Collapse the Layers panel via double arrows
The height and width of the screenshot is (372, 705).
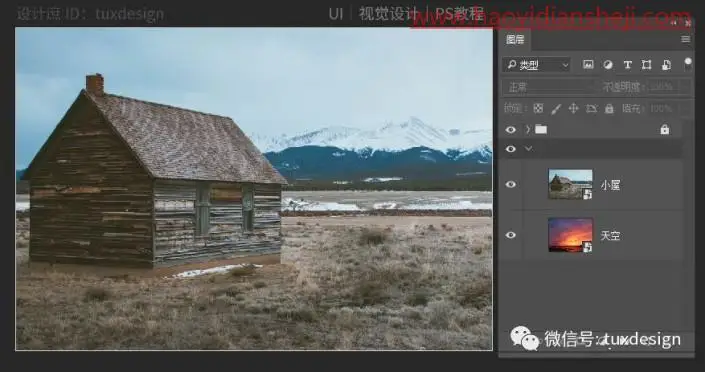click(673, 23)
